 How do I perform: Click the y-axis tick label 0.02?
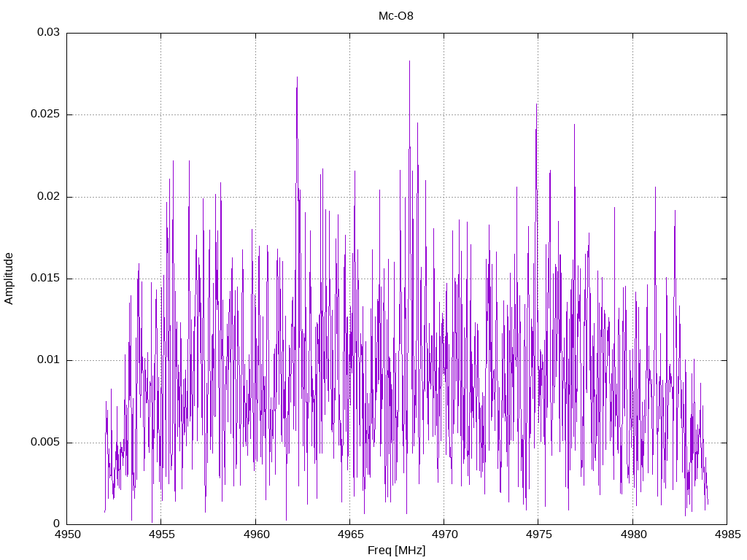49,196
